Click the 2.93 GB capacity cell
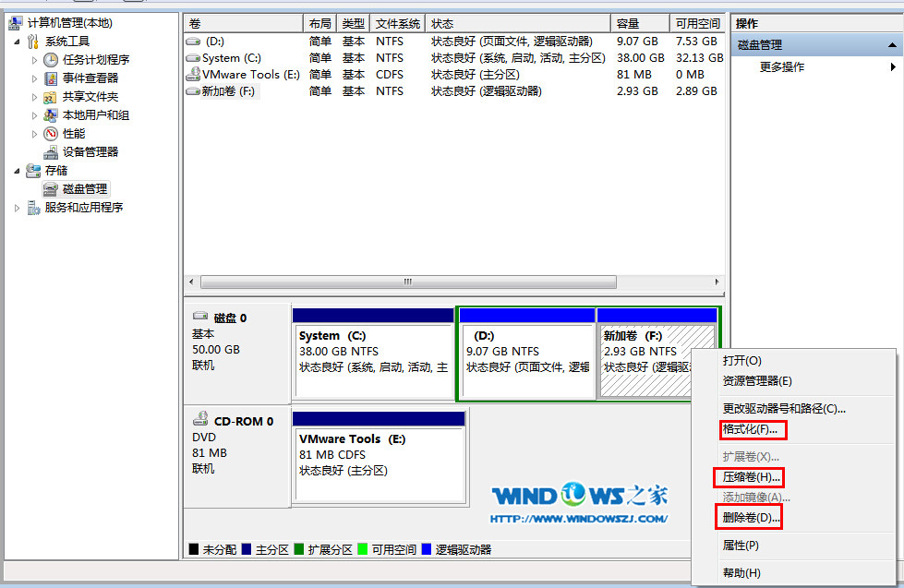This screenshot has height=588, width=904. [637, 91]
